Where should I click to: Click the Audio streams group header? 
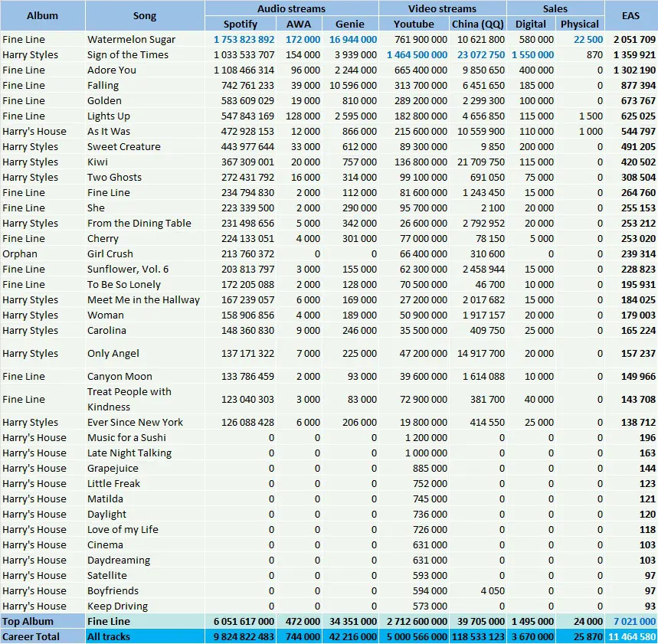point(292,8)
